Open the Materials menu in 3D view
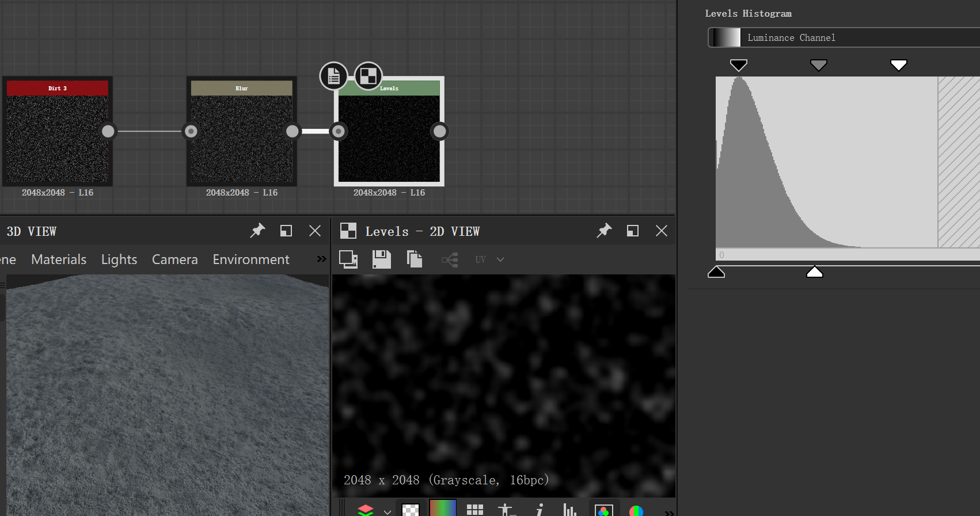Image resolution: width=980 pixels, height=516 pixels. (x=59, y=259)
